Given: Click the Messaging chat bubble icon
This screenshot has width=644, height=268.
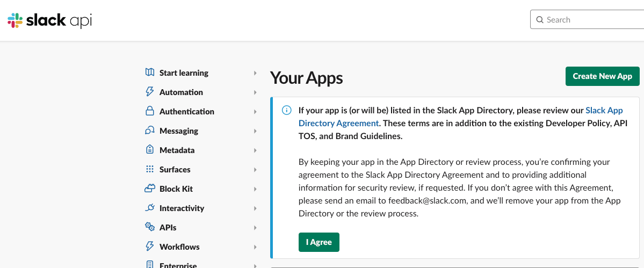Looking at the screenshot, I should coord(150,131).
